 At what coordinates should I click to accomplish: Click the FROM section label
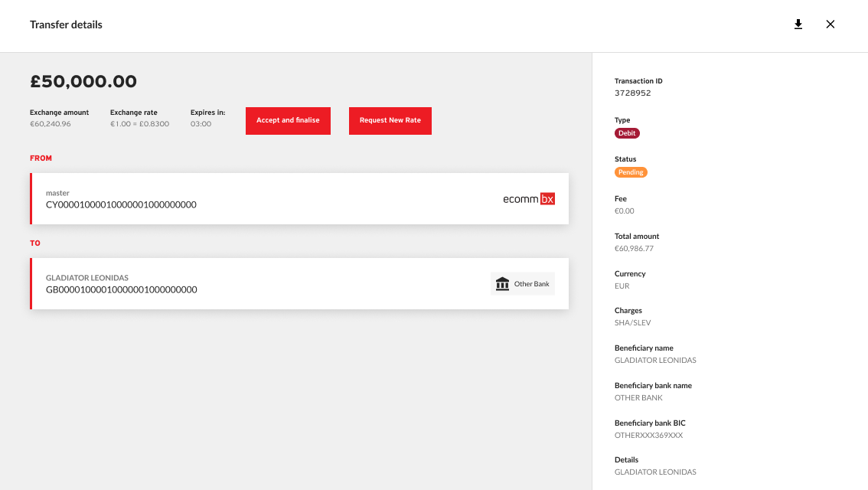pos(41,158)
